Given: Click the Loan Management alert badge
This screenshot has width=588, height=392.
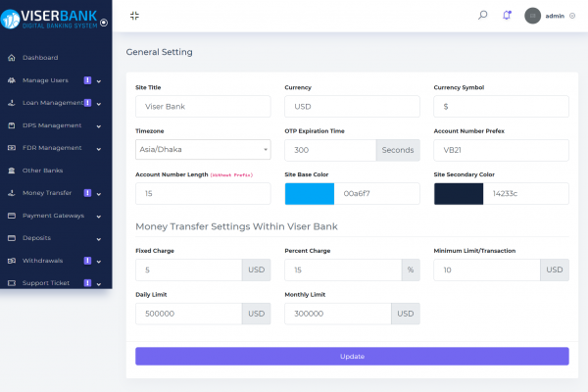Looking at the screenshot, I should (87, 103).
